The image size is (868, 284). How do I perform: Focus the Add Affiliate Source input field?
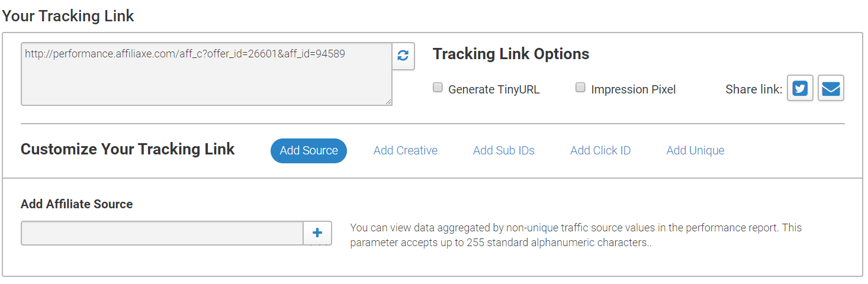click(x=162, y=233)
